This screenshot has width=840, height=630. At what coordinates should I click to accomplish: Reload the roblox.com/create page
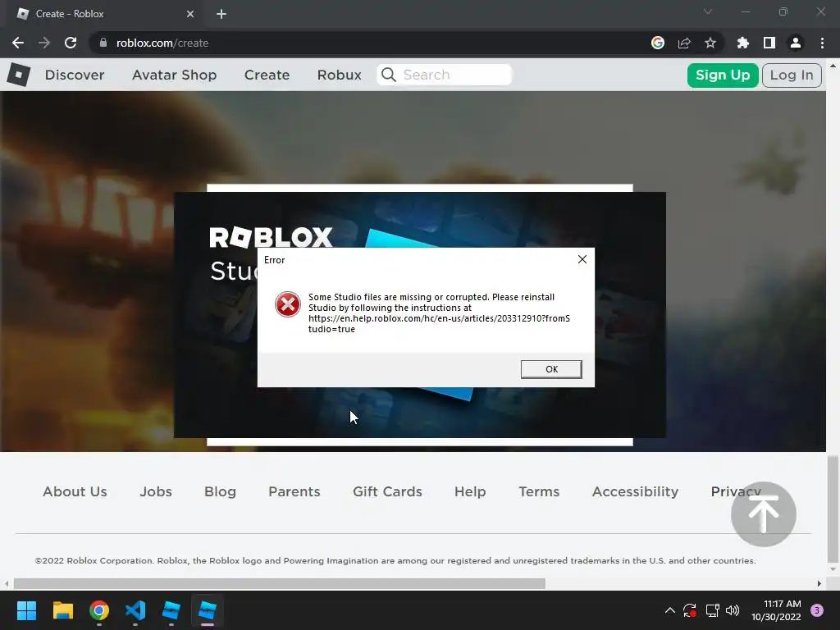[71, 43]
